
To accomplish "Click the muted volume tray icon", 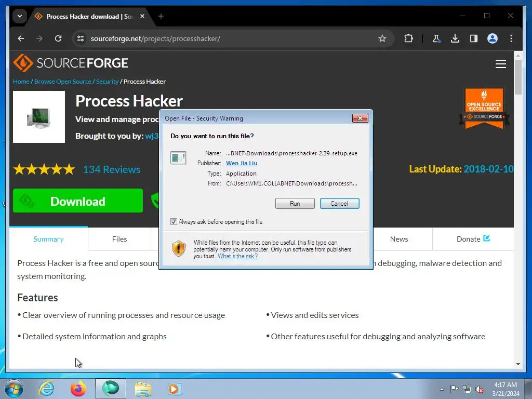I will click(x=480, y=389).
